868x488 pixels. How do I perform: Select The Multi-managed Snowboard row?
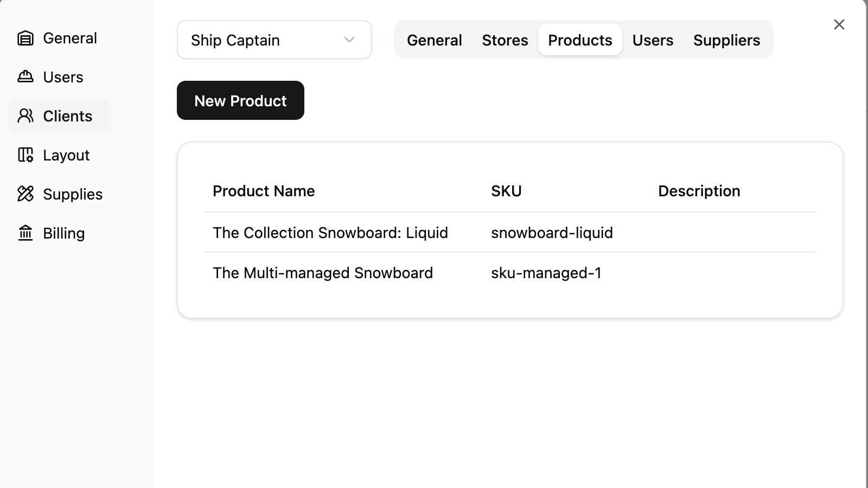point(323,273)
